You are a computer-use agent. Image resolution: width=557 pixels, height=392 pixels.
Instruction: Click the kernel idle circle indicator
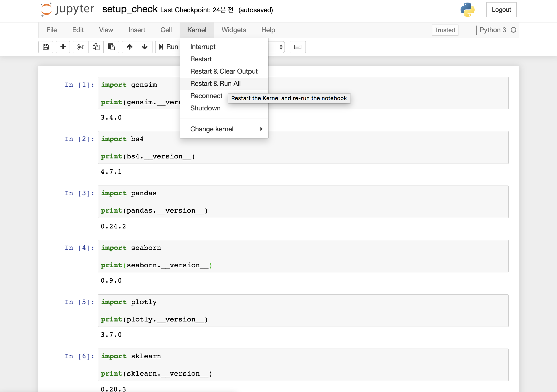(513, 30)
